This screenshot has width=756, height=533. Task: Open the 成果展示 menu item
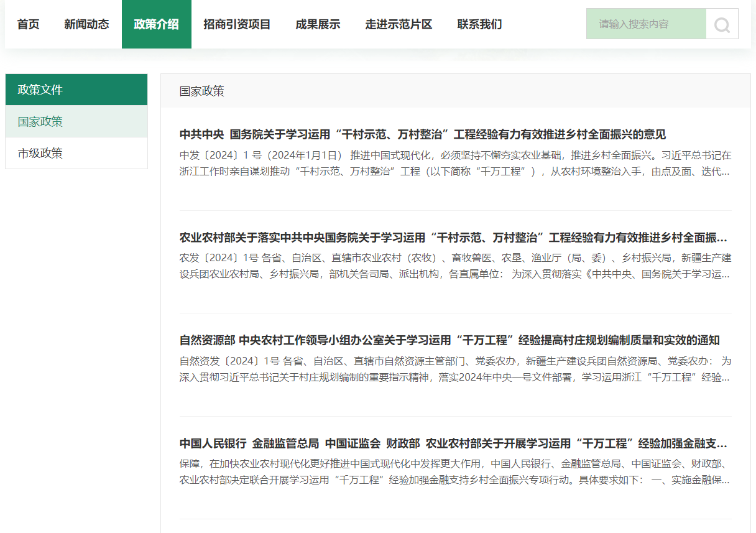318,24
